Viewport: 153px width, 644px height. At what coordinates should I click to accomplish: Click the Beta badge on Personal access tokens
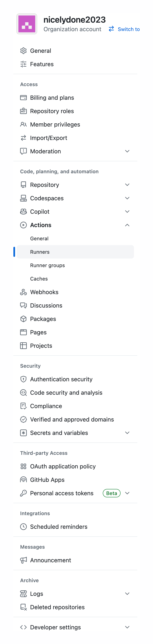(x=112, y=493)
